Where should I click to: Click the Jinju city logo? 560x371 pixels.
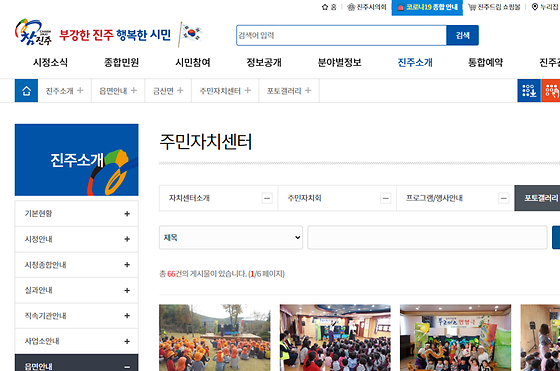click(x=33, y=32)
